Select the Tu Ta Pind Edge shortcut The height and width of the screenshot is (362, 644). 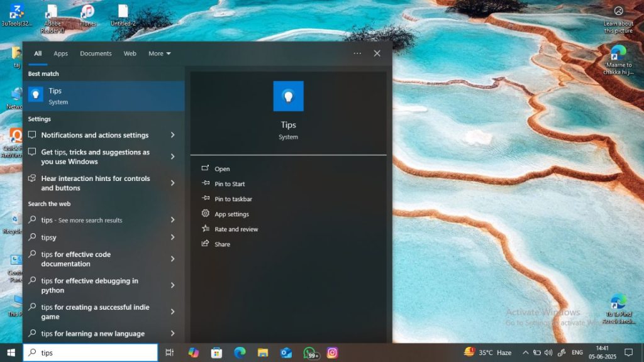click(619, 309)
